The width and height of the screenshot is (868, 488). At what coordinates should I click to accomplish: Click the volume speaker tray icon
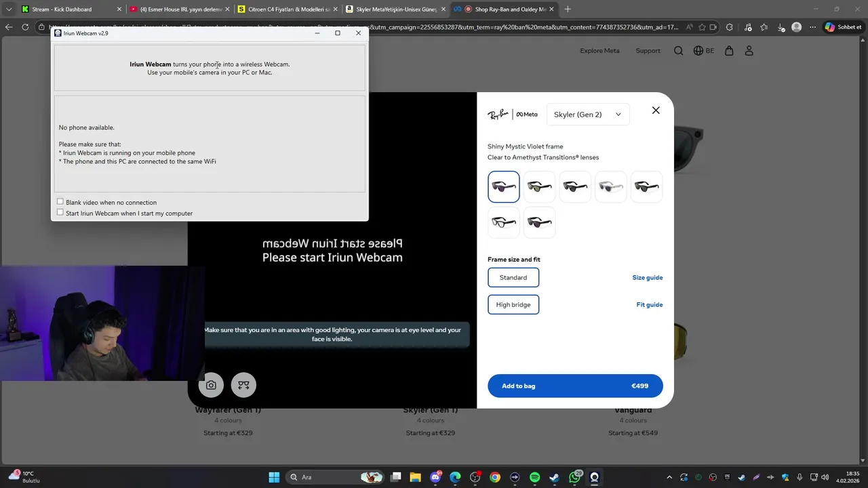[825, 477]
